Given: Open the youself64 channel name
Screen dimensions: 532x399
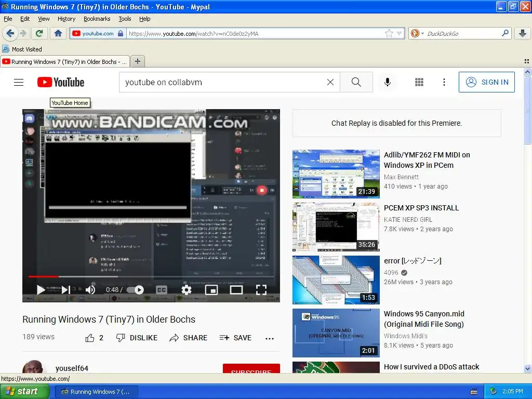Looking at the screenshot, I should pos(72,368).
